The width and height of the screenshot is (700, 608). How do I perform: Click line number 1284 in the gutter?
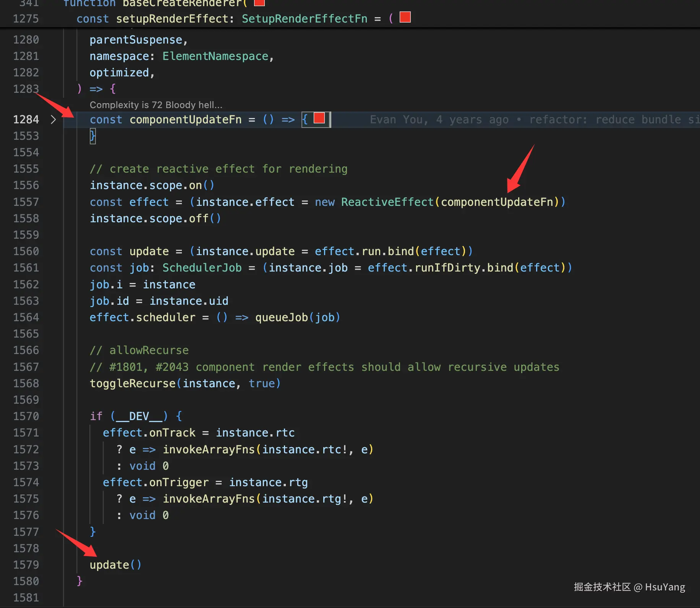click(26, 120)
